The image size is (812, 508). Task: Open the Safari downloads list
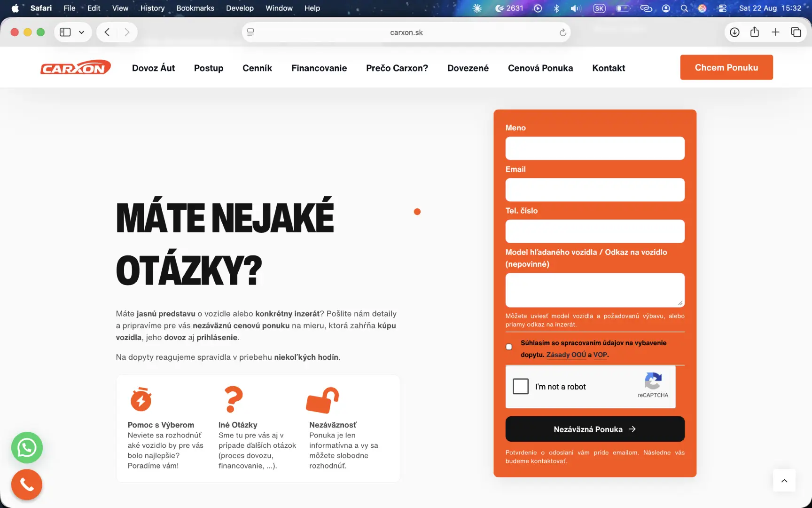pyautogui.click(x=734, y=32)
